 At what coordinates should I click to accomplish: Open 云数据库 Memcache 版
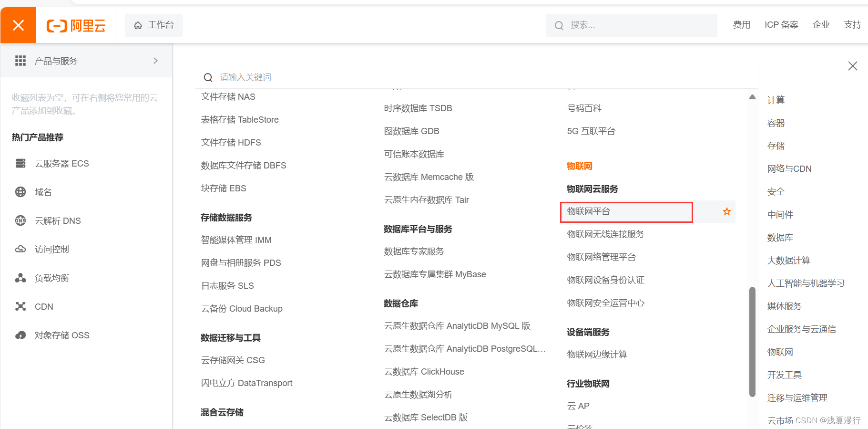pos(429,177)
